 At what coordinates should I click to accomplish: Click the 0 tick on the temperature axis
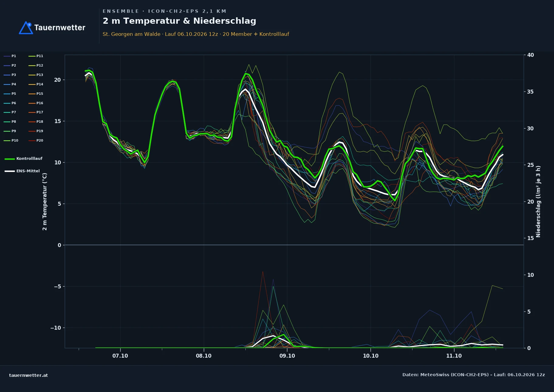click(x=60, y=245)
